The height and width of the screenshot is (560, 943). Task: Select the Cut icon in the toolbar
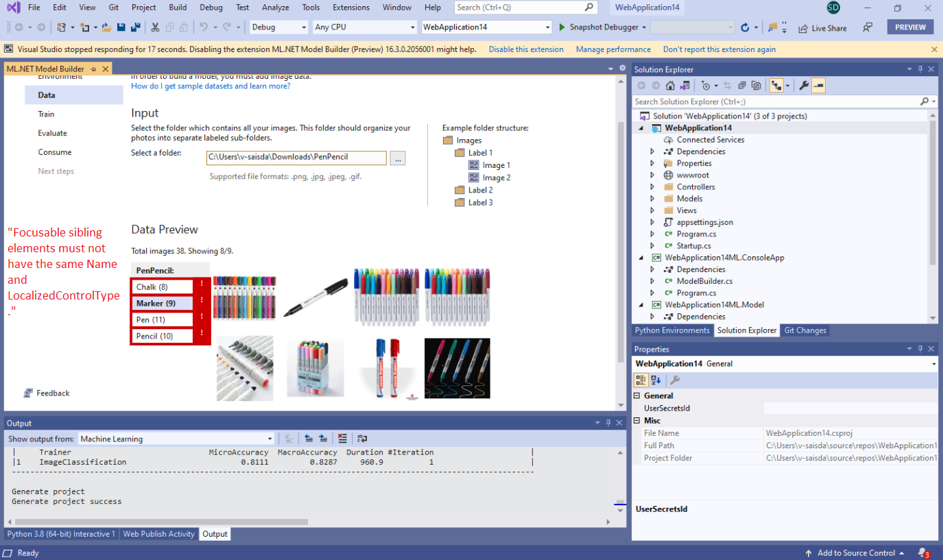pos(155,26)
